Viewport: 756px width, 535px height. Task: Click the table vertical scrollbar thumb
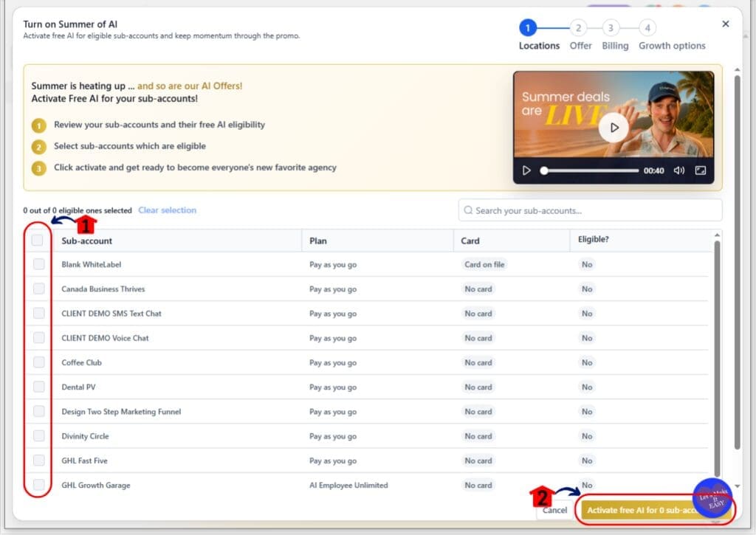click(x=718, y=359)
